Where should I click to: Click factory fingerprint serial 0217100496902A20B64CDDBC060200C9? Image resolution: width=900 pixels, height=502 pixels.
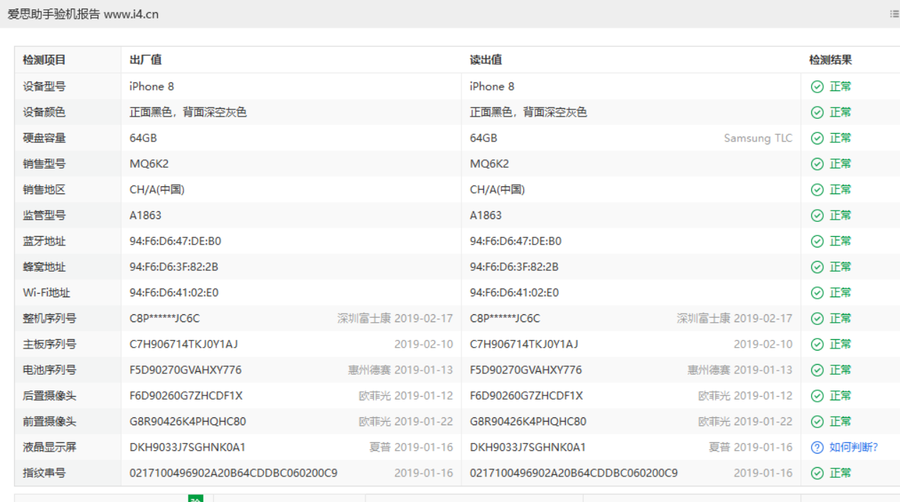pos(233,473)
